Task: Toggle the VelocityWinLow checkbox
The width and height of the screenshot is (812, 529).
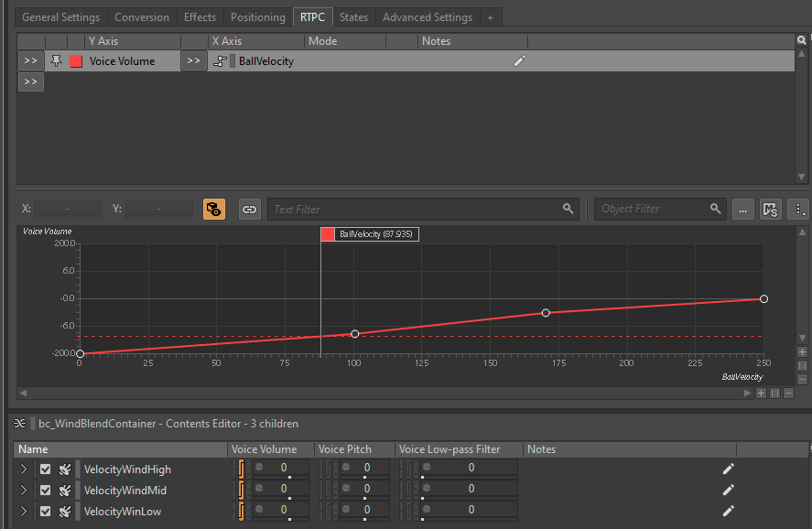Action: pos(45,512)
